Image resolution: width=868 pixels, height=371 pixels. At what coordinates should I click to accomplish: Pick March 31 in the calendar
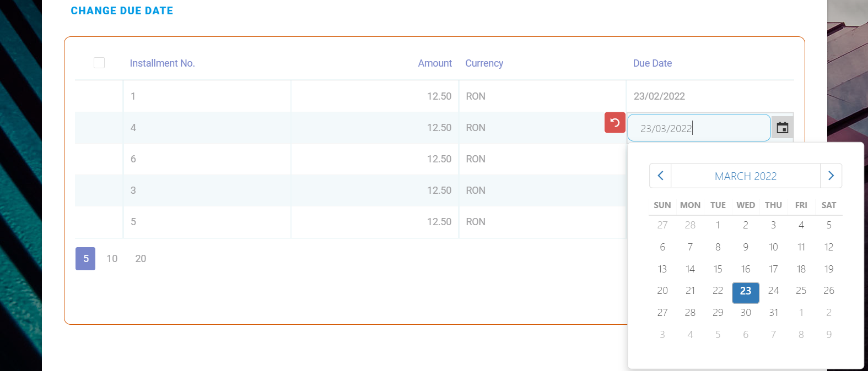pyautogui.click(x=773, y=313)
